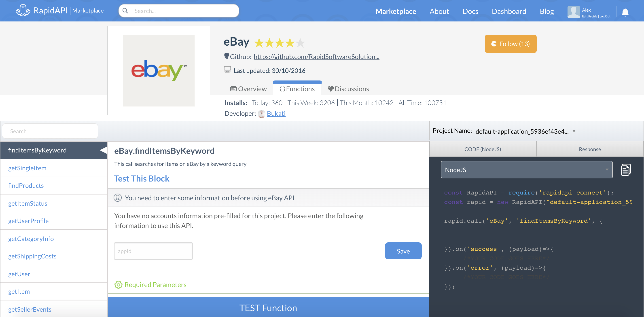This screenshot has width=644, height=317.
Task: Click the Save button
Action: (x=403, y=251)
